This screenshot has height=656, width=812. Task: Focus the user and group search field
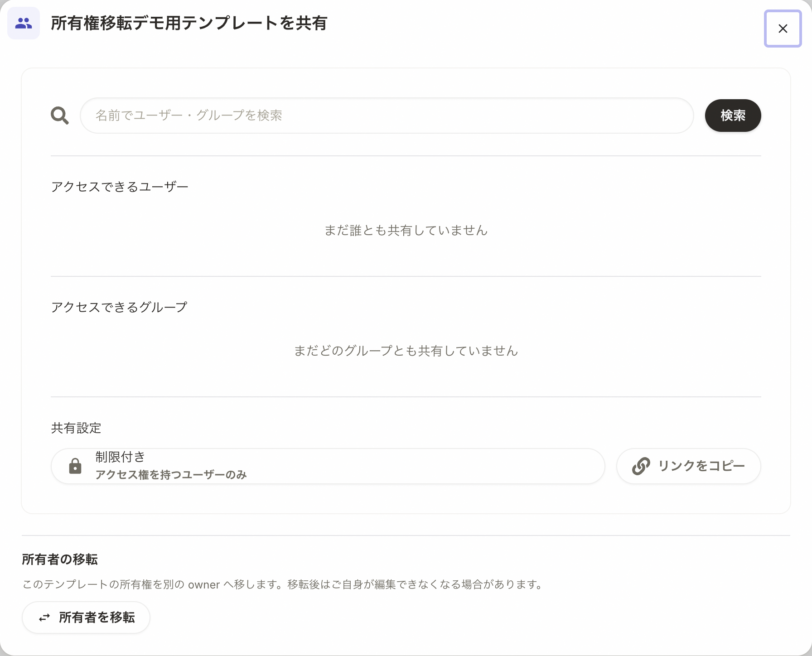pyautogui.click(x=387, y=116)
